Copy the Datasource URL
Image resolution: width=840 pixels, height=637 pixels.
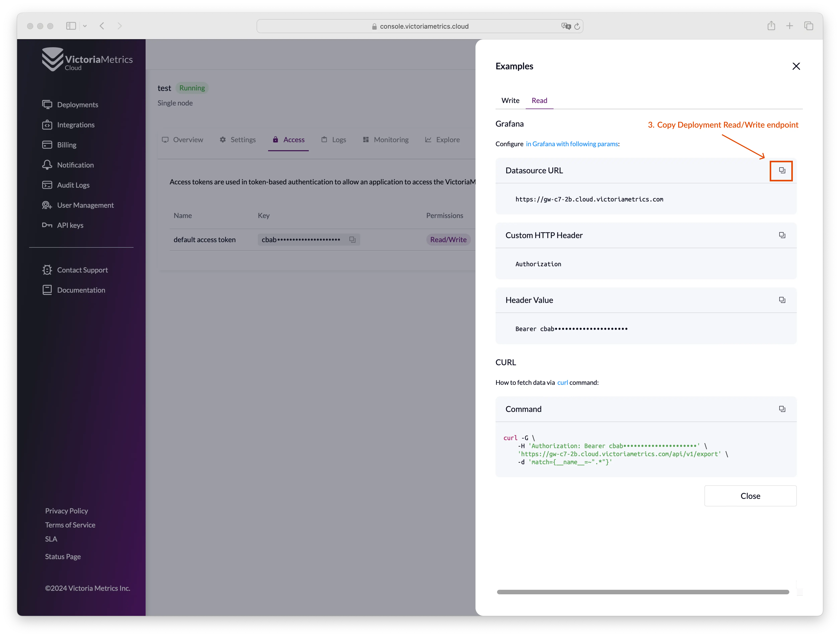coord(782,170)
